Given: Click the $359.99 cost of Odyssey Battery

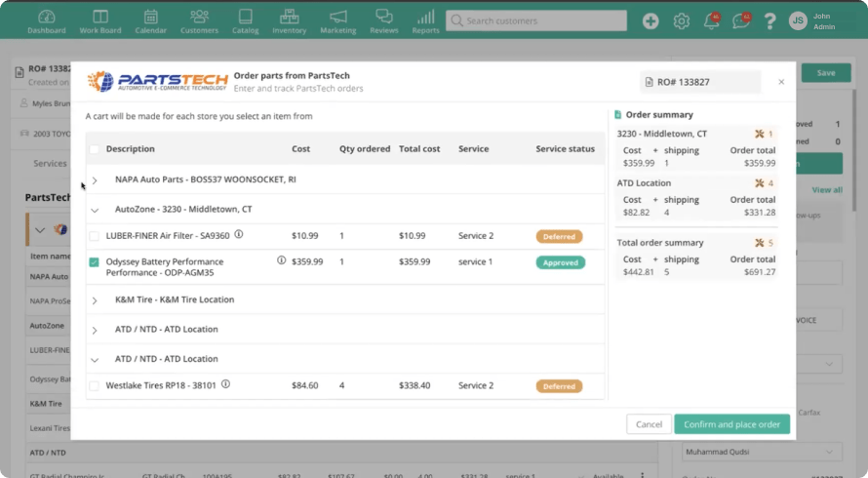Looking at the screenshot, I should pyautogui.click(x=307, y=261).
